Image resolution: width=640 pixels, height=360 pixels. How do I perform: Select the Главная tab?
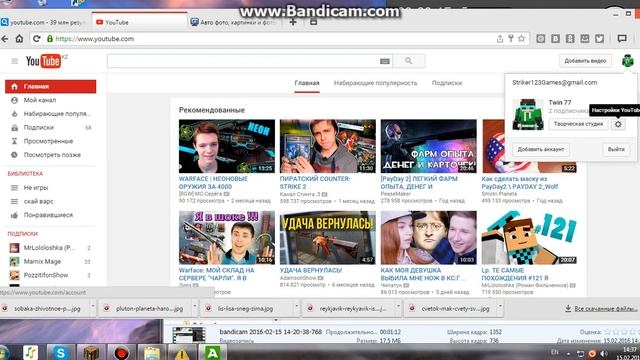307,83
